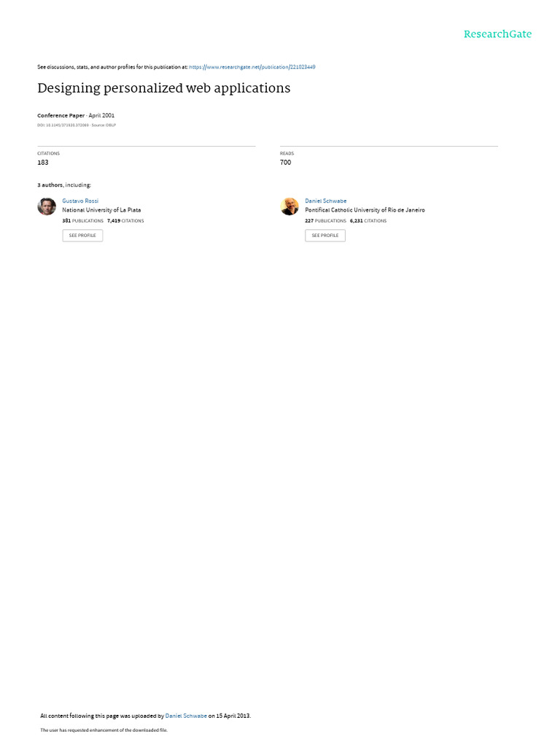Click Gustavo Rossi's 381 publications stat
The image size is (560, 747).
[83, 221]
